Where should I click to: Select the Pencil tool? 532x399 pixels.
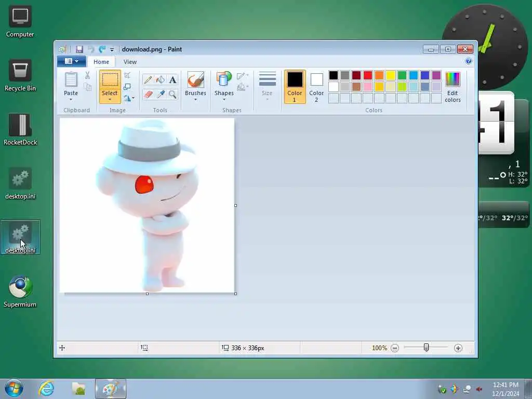tap(148, 79)
